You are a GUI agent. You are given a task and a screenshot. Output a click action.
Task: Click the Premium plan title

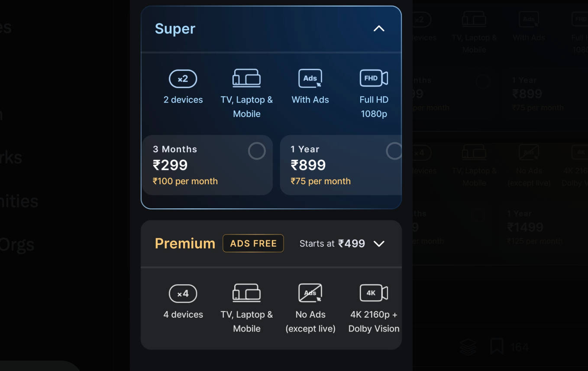click(185, 244)
